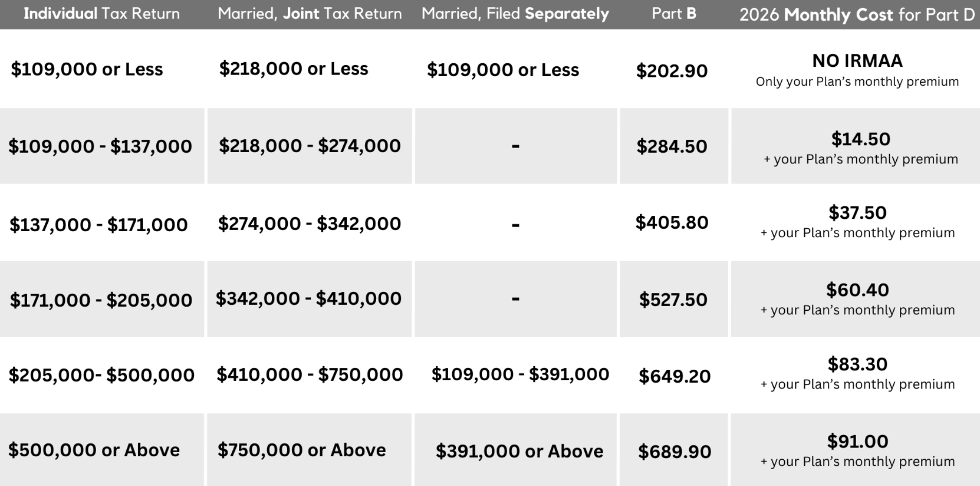
Task: Click the $202.90 Part B premium
Action: click(x=672, y=71)
